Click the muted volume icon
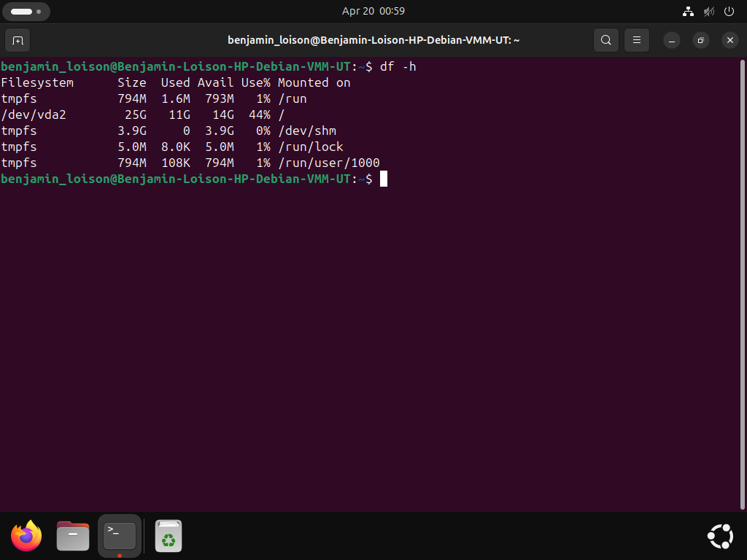 coord(708,12)
